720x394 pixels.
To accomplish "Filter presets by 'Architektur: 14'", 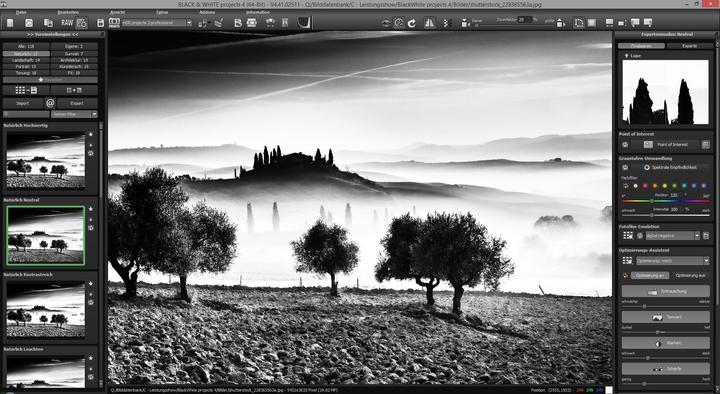I will pos(74,60).
